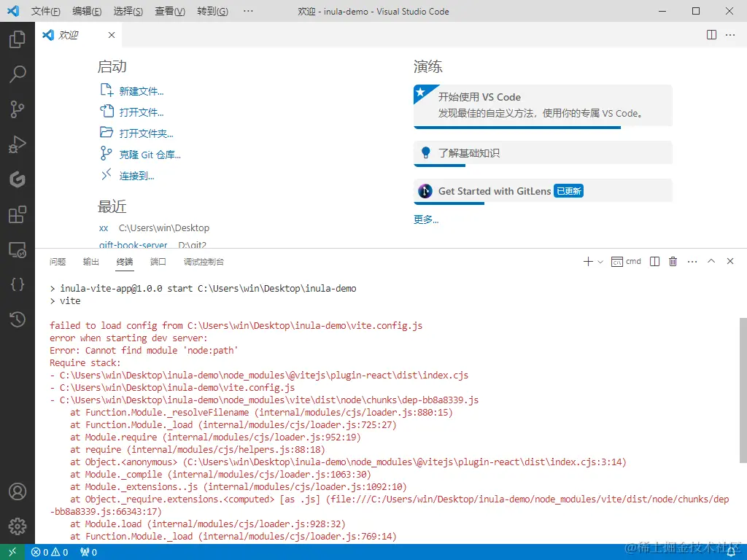Click the ports forwarded status bar item
The height and width of the screenshot is (560, 747).
pos(88,552)
